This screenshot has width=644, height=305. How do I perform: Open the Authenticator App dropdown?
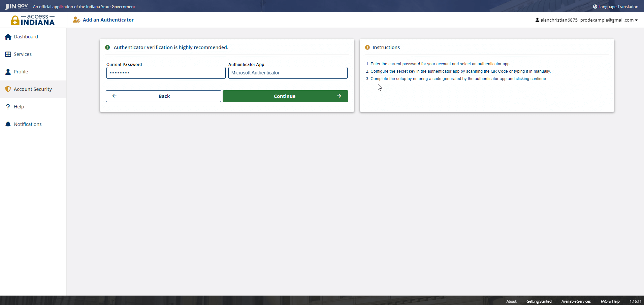pos(288,73)
